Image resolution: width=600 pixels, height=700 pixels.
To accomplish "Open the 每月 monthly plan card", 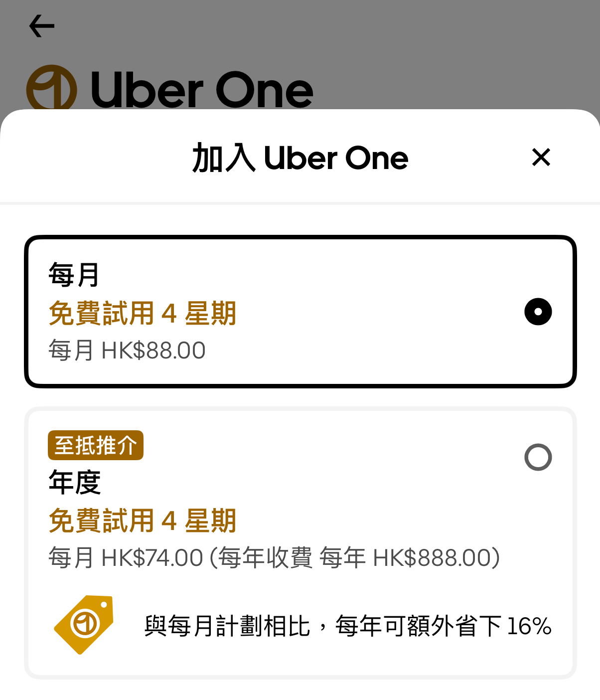I will pyautogui.click(x=300, y=311).
